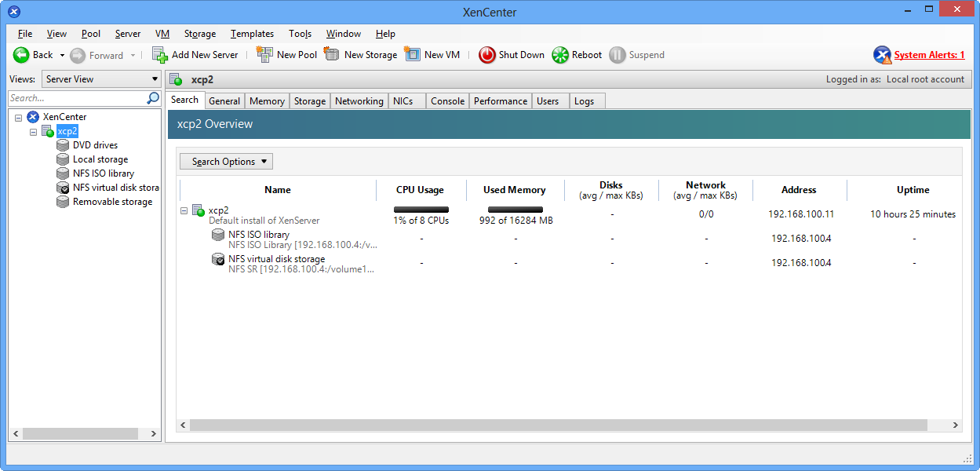Viewport: 980px width, 471px height.
Task: Select Removable storage in the tree
Action: pyautogui.click(x=112, y=202)
